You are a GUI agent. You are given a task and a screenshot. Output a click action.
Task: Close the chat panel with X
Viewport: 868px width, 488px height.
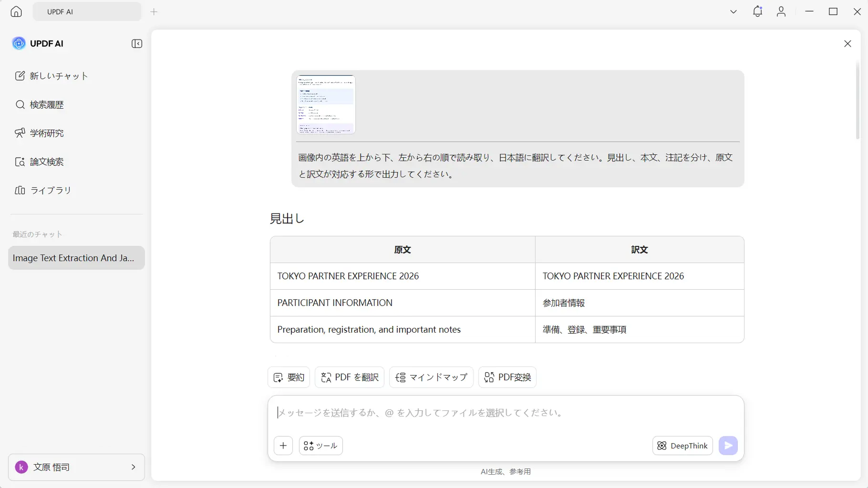[x=847, y=44]
